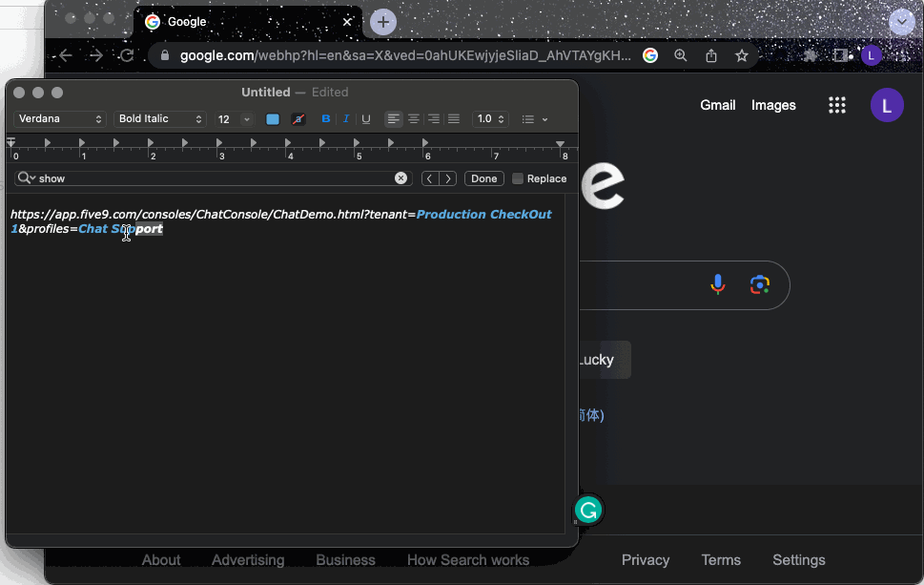Open Images link on Google page

(773, 105)
